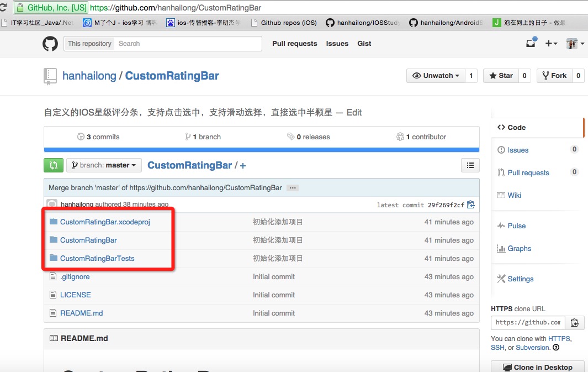Edit the repository description
The height and width of the screenshot is (372, 588).
coord(354,113)
